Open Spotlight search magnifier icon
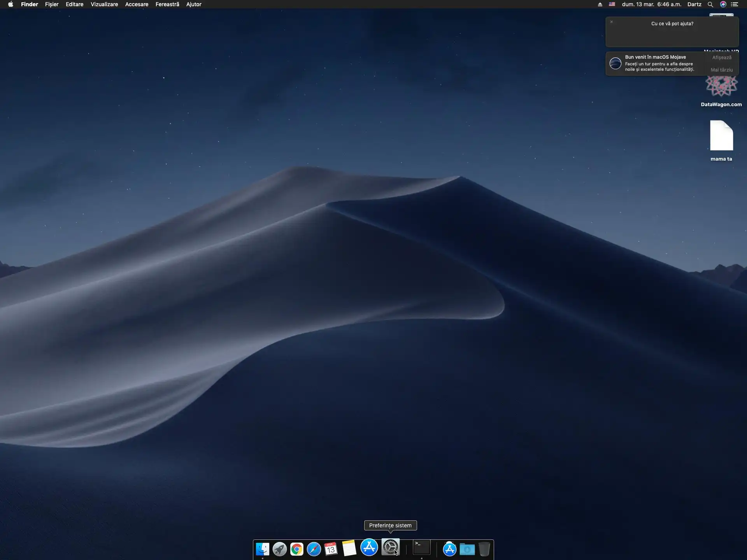The height and width of the screenshot is (560, 747). (710, 4)
